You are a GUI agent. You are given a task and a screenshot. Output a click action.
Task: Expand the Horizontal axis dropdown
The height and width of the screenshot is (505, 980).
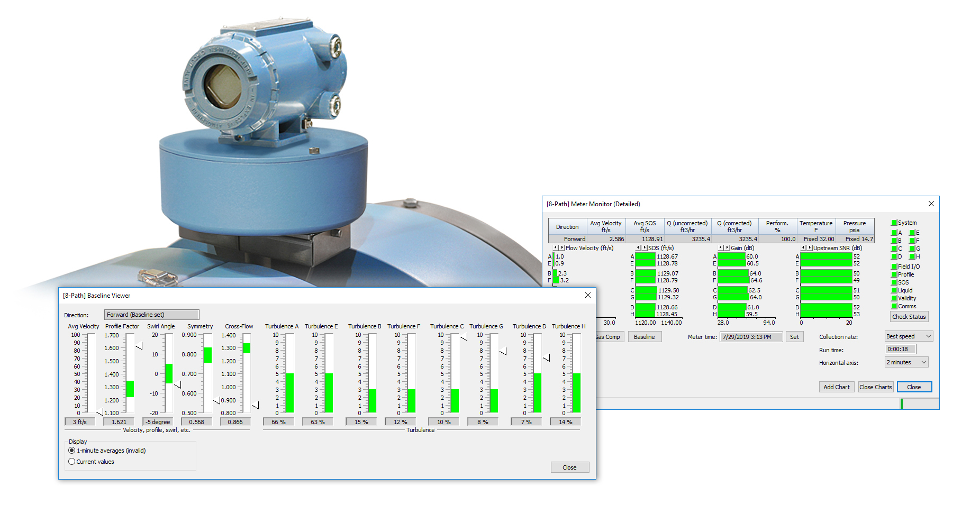tap(906, 362)
